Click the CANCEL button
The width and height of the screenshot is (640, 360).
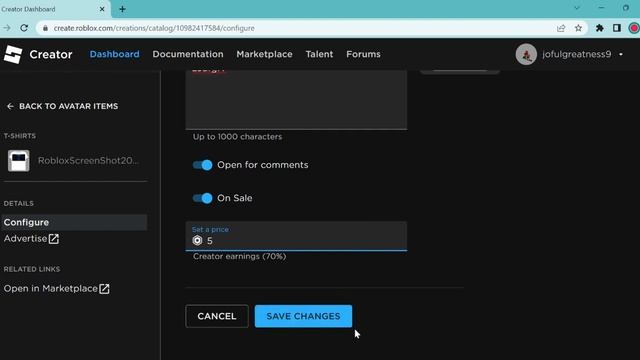click(217, 316)
